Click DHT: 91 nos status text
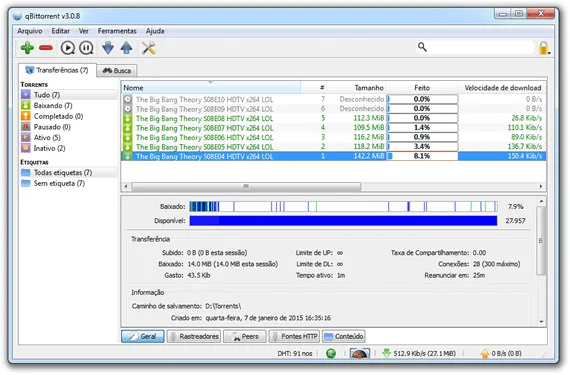The image size is (570, 375). [294, 353]
